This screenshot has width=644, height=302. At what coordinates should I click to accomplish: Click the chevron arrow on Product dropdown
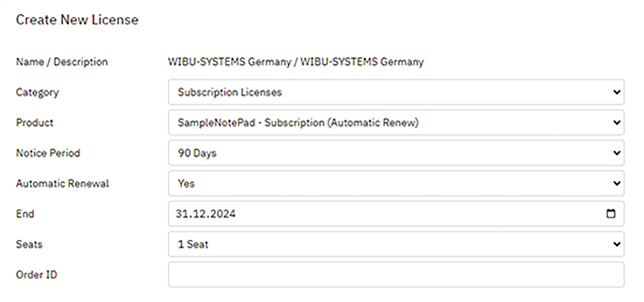tap(616, 123)
